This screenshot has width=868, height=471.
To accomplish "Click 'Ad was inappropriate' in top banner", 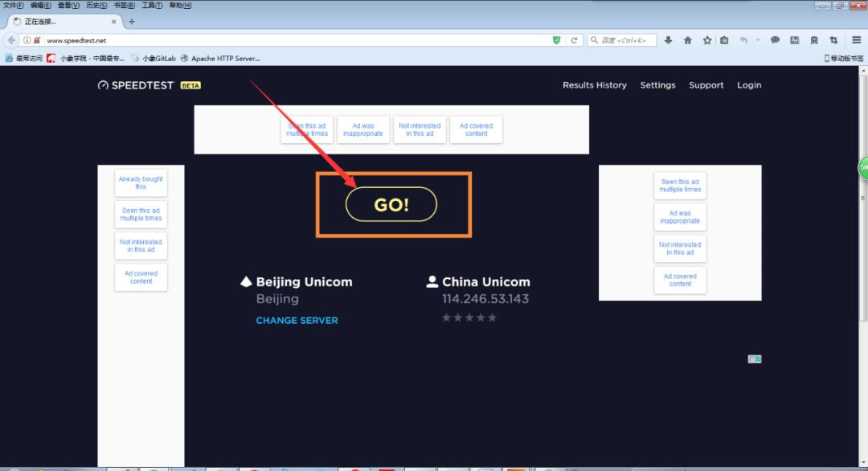I will coord(363,129).
